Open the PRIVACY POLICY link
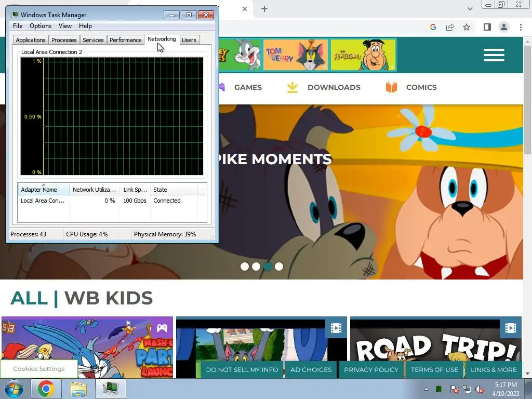This screenshot has height=399, width=532. click(371, 370)
